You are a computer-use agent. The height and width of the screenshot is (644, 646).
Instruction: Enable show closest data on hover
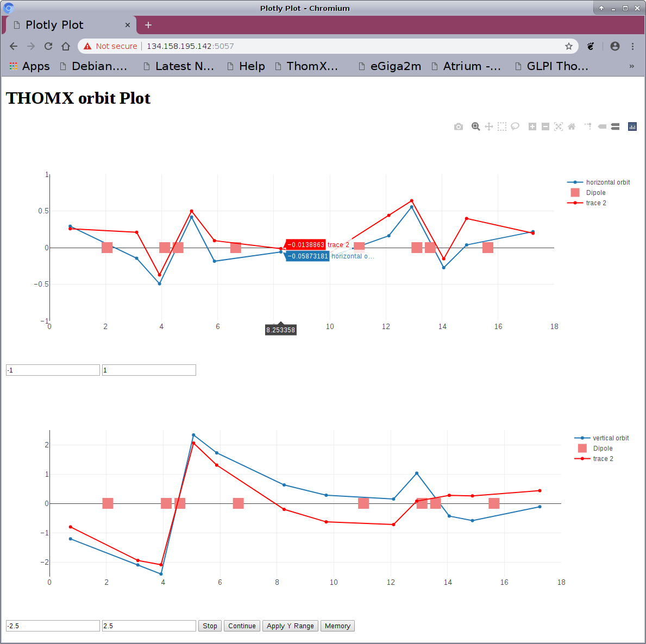(x=602, y=127)
